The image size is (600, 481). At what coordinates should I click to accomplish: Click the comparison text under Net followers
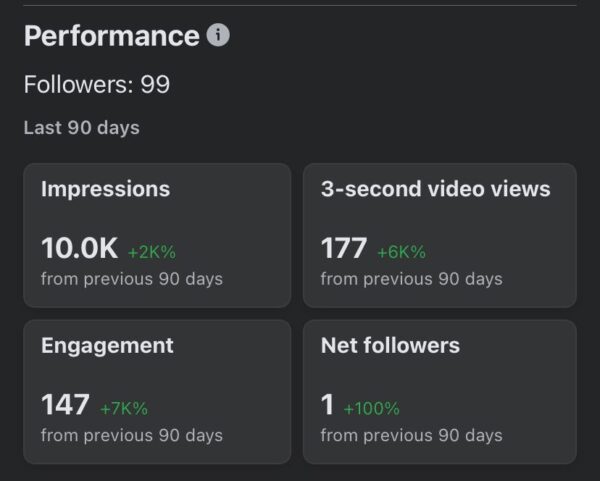[411, 435]
